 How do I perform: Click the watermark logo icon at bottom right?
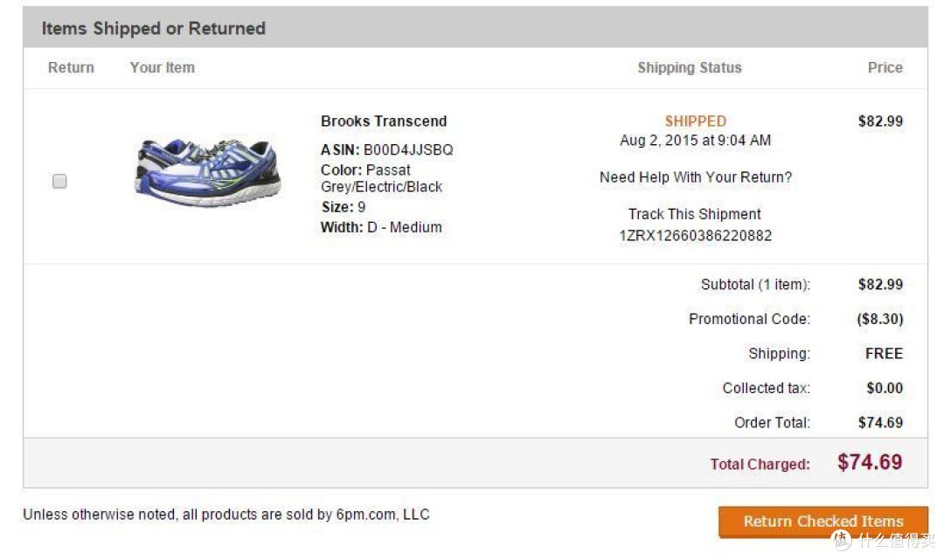[842, 540]
